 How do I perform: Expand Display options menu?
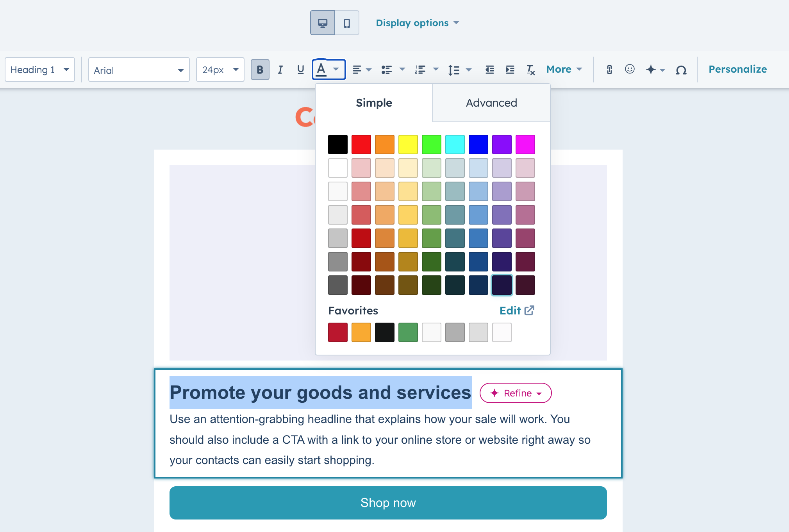pyautogui.click(x=418, y=23)
